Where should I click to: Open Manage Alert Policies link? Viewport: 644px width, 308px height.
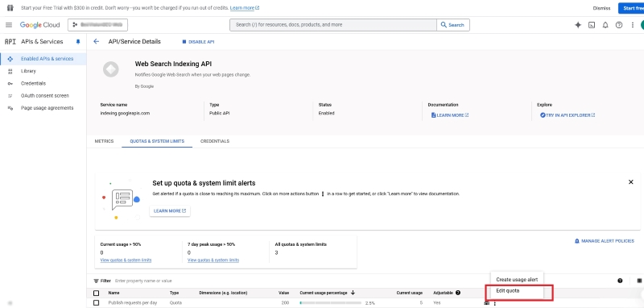(x=605, y=241)
